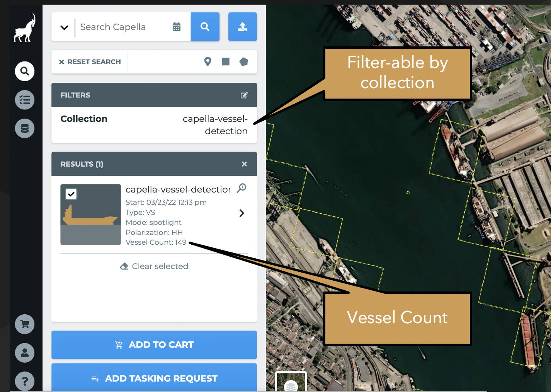Select the rectangle area drawing tool

tap(226, 61)
